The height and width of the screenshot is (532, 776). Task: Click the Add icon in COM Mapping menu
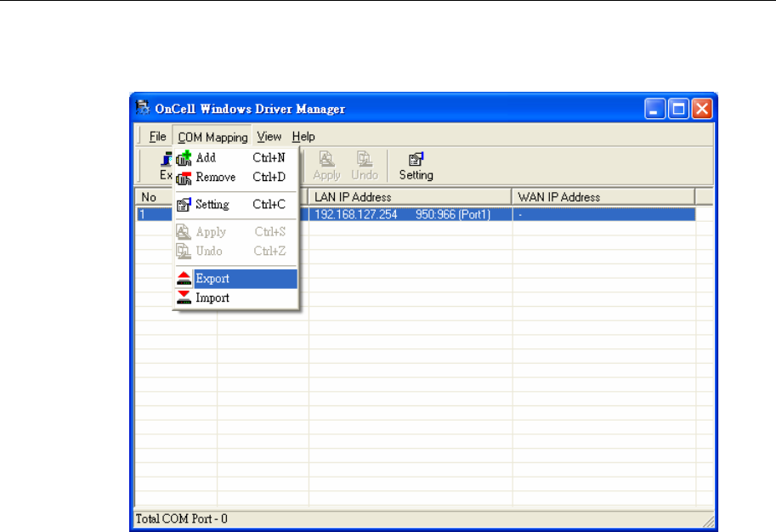point(184,158)
